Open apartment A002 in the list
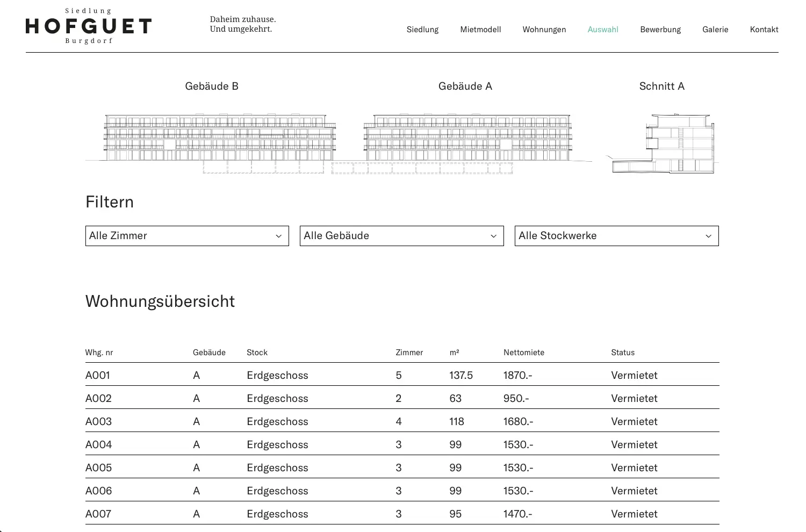 [x=98, y=398]
